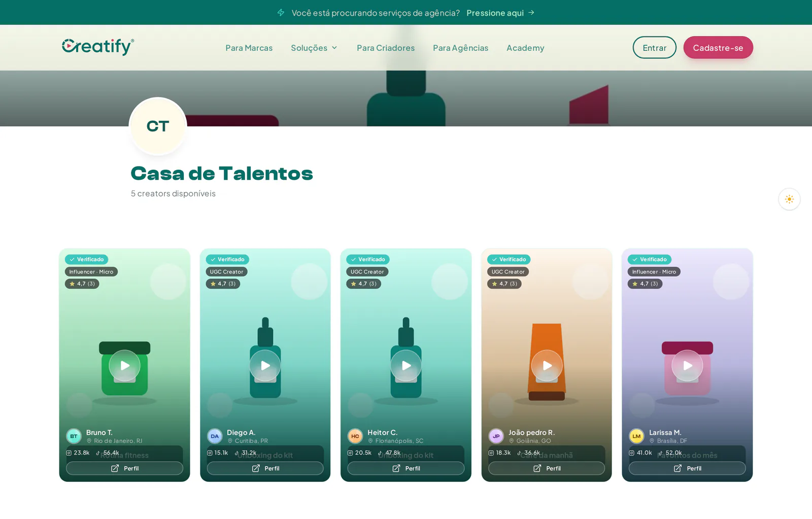Click the LM avatar of Larissa M.

point(636,436)
